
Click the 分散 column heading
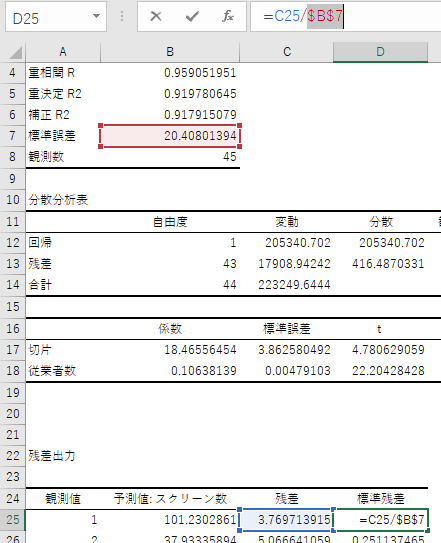(x=381, y=222)
